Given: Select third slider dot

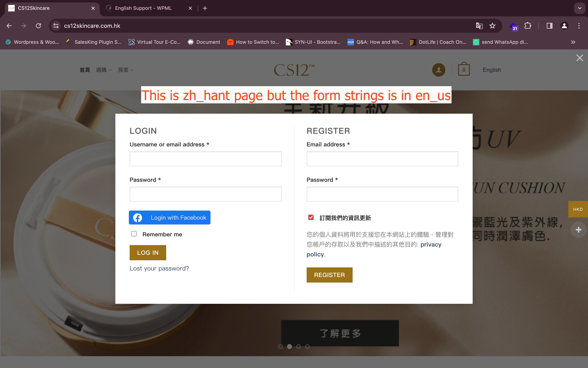Looking at the screenshot, I should pyautogui.click(x=298, y=347).
